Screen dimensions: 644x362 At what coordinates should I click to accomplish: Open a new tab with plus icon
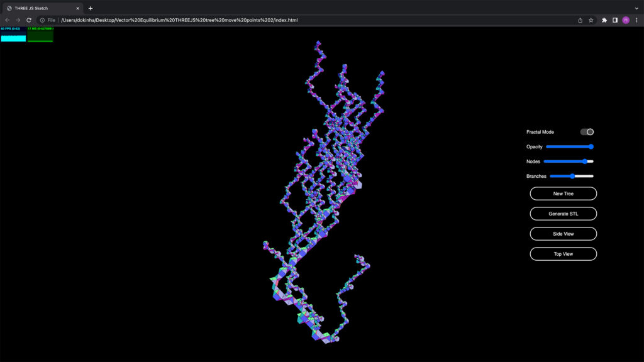click(x=91, y=8)
